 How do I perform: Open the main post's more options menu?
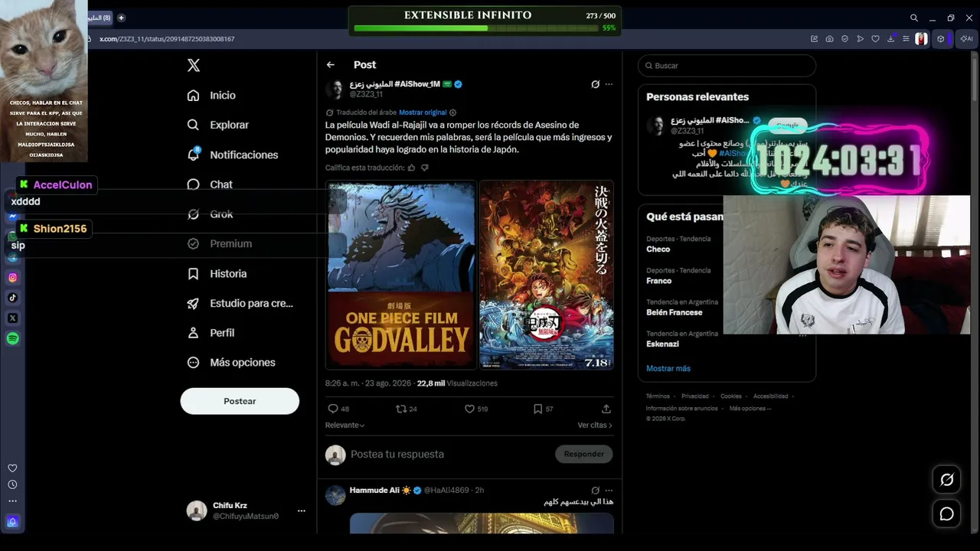tap(609, 84)
